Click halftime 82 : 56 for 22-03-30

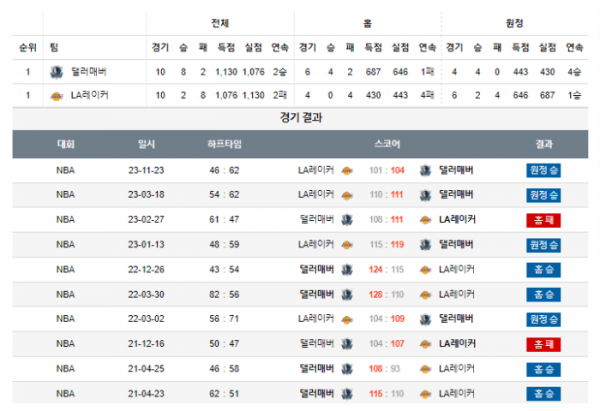coord(224,295)
